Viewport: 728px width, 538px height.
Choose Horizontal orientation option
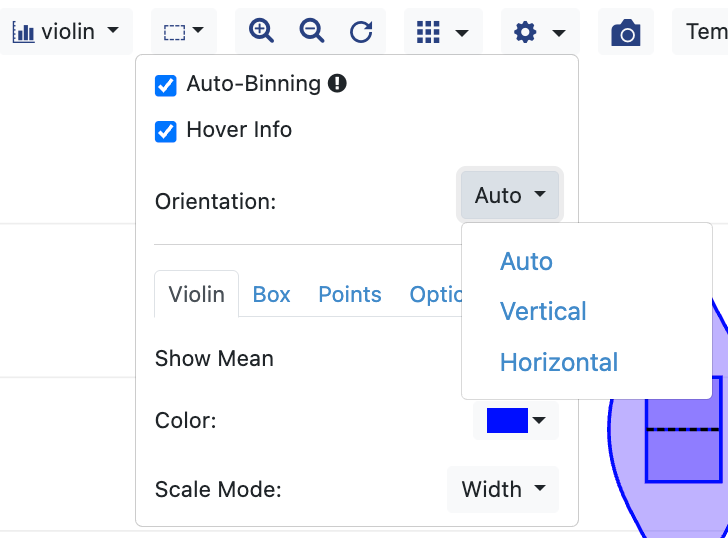(559, 362)
